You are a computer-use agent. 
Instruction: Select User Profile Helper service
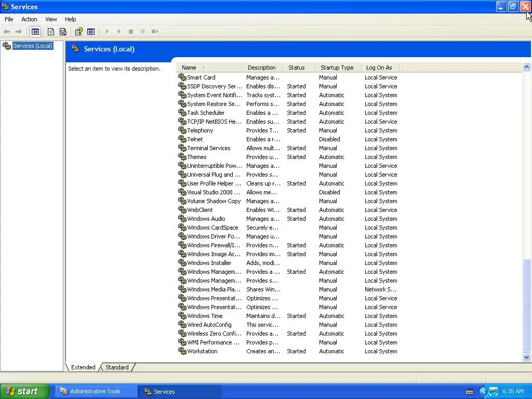(288, 183)
